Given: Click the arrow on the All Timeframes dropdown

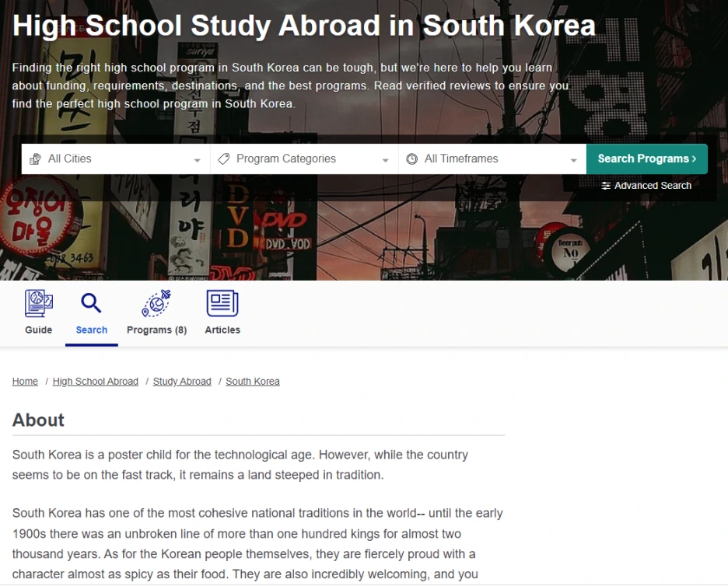Looking at the screenshot, I should click(x=573, y=160).
